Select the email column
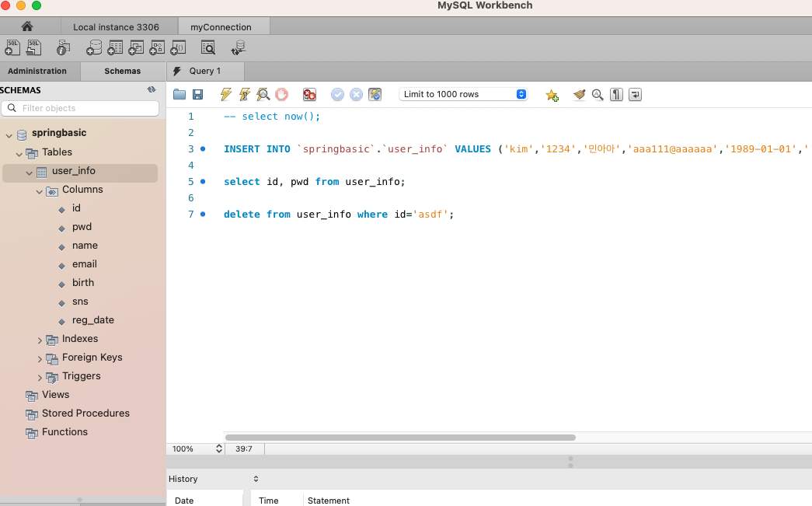This screenshot has width=812, height=506. (x=85, y=264)
